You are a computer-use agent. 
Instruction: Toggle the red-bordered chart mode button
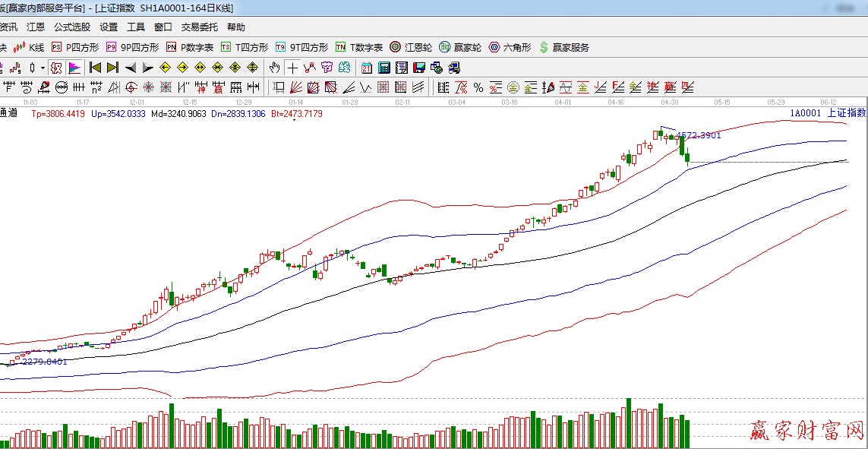56,68
